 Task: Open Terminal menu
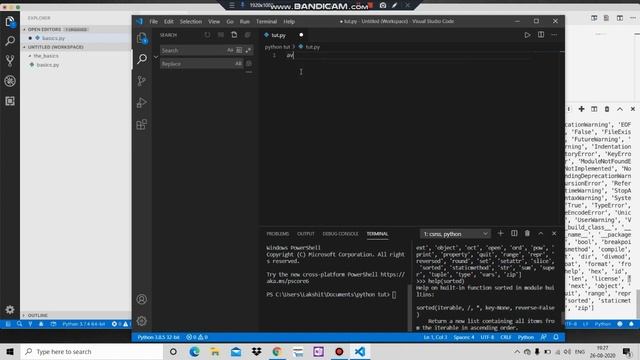click(266, 21)
